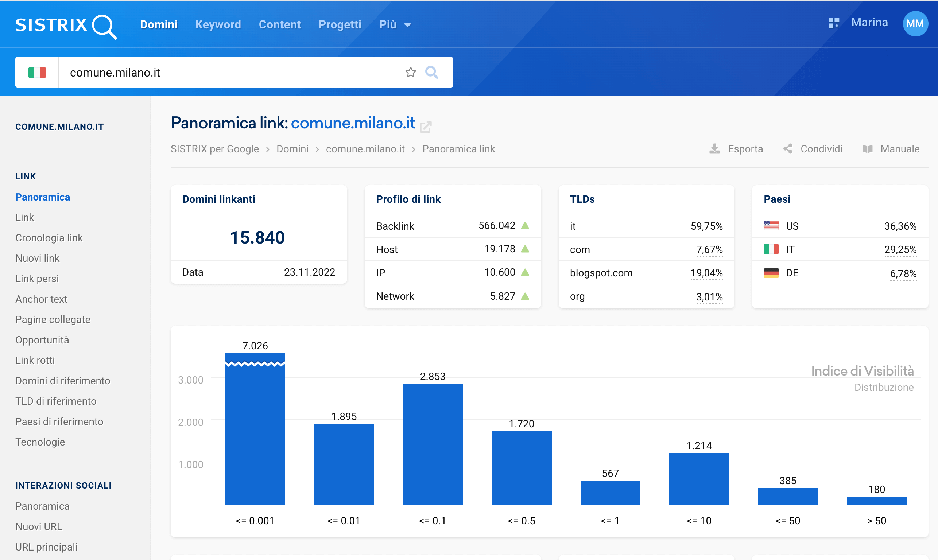Open Panoramica under Interazioni Sociali
Screen dimensions: 938x560
point(42,506)
